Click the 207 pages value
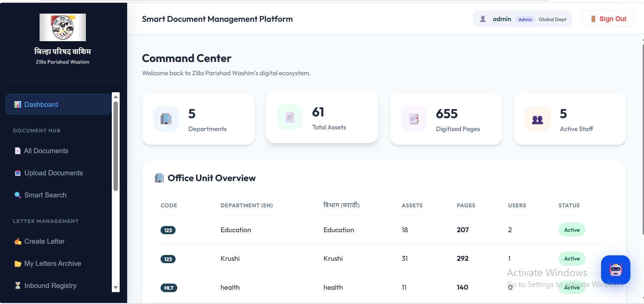This screenshot has width=644, height=304. (463, 230)
